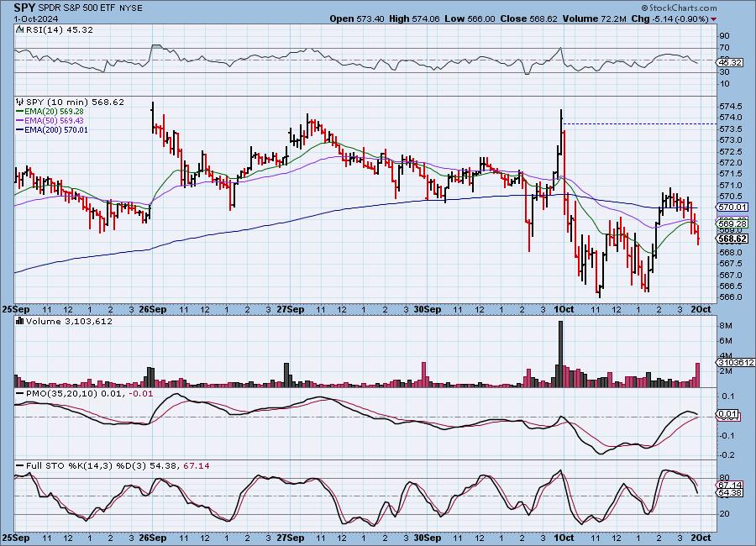Click the 'Open 573.40' header value
This screenshot has height=546, width=756.
click(x=357, y=18)
